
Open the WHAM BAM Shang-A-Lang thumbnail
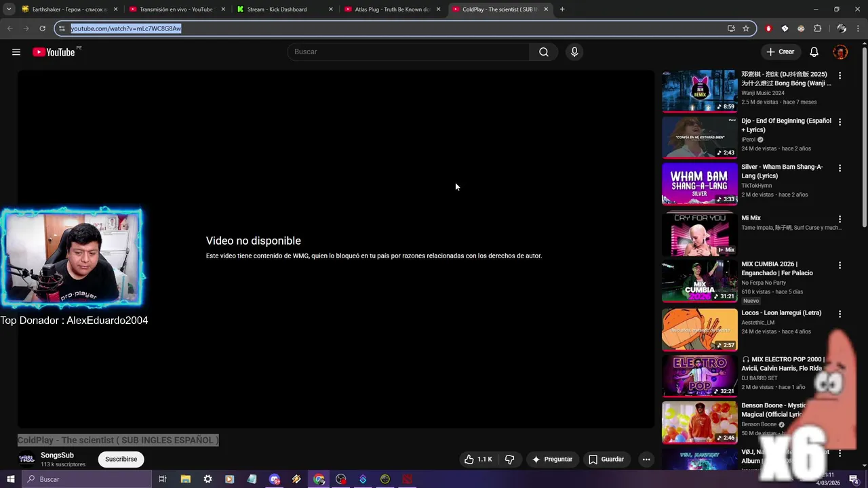699,184
